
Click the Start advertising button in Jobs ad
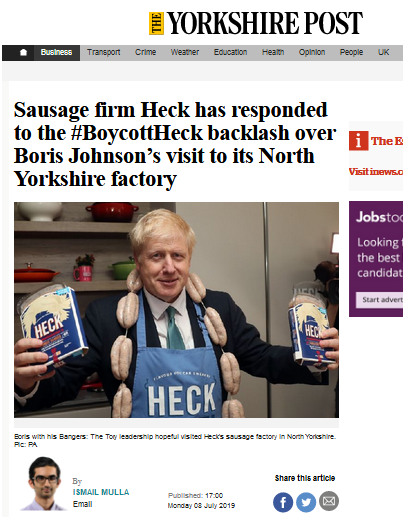pos(379,300)
